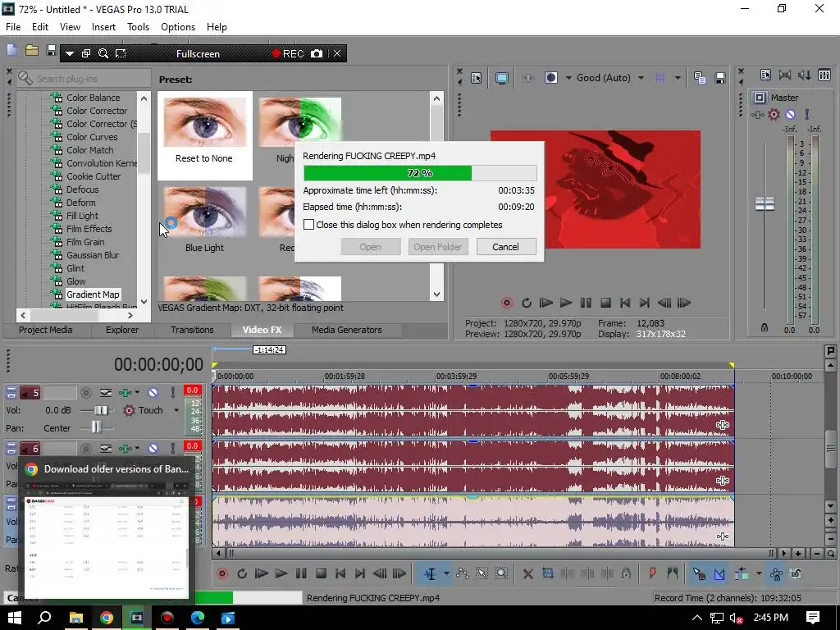
Task: Take a Bandicam screenshot with camera icon
Action: (x=317, y=53)
